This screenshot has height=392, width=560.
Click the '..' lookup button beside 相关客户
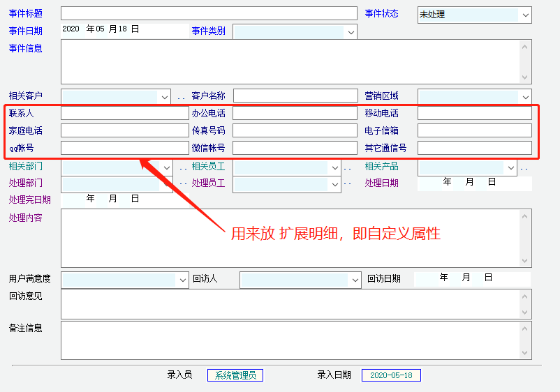182,97
